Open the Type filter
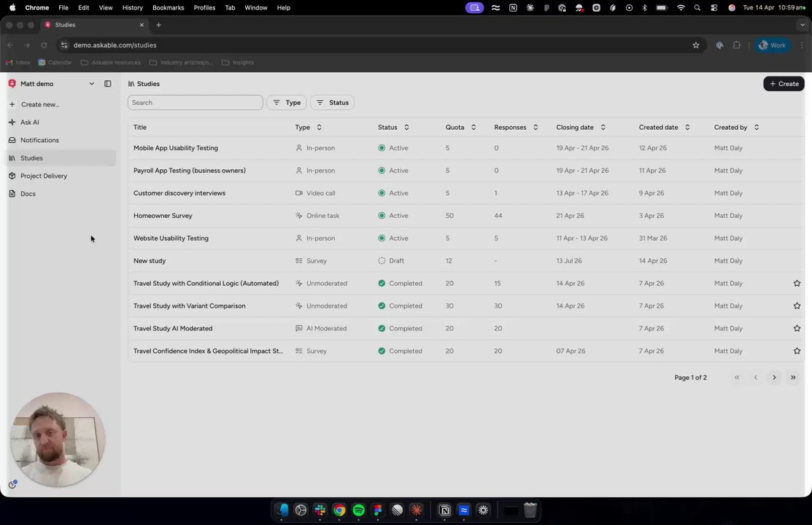The height and width of the screenshot is (525, 812). point(287,103)
